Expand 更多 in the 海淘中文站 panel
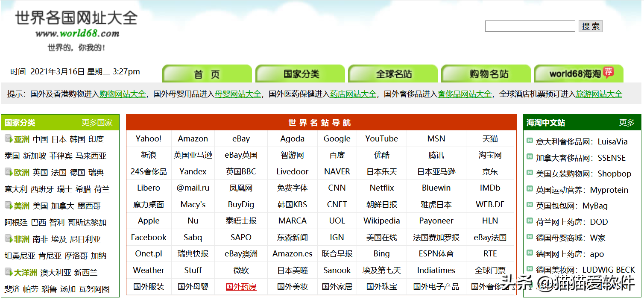Viewport: 644px width, 300px height. [x=627, y=123]
